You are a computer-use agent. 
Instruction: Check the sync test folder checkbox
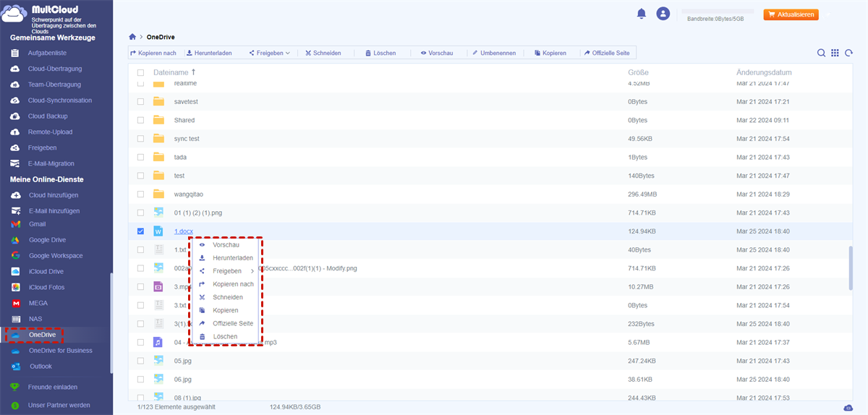click(x=140, y=139)
